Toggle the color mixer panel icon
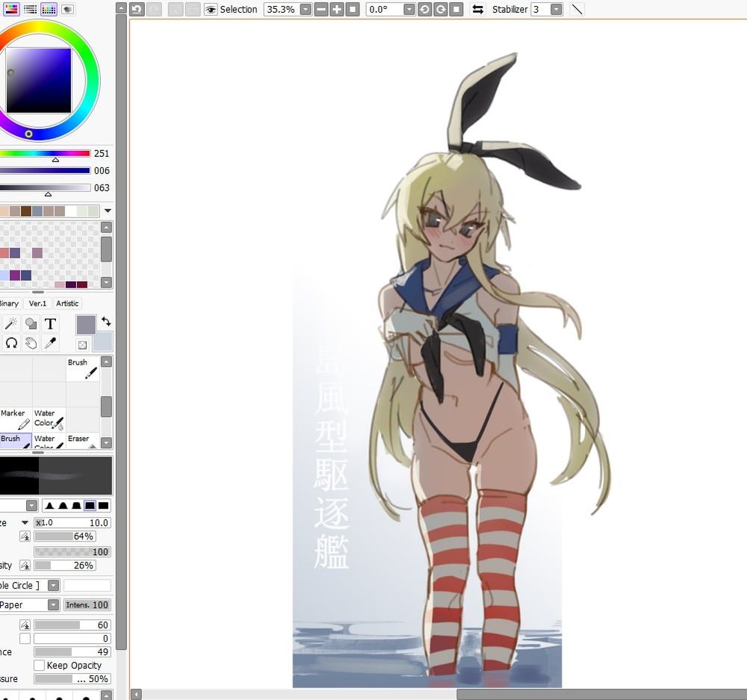The image size is (747, 700). 31,9
